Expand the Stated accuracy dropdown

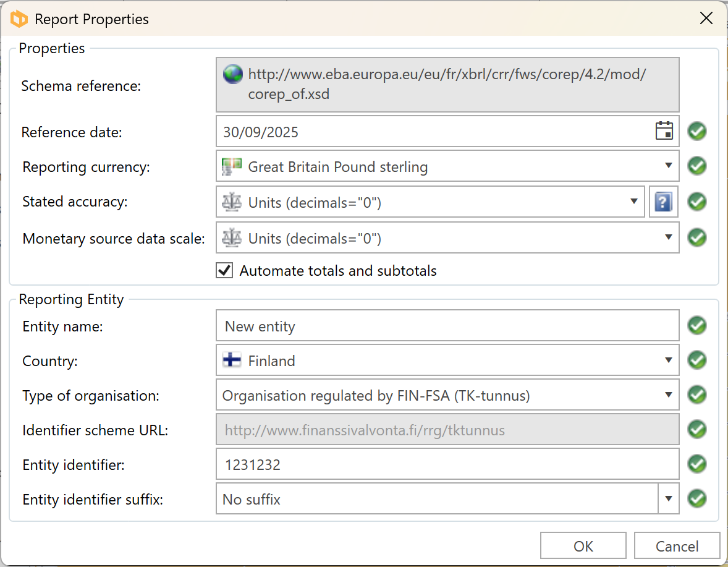[633, 202]
